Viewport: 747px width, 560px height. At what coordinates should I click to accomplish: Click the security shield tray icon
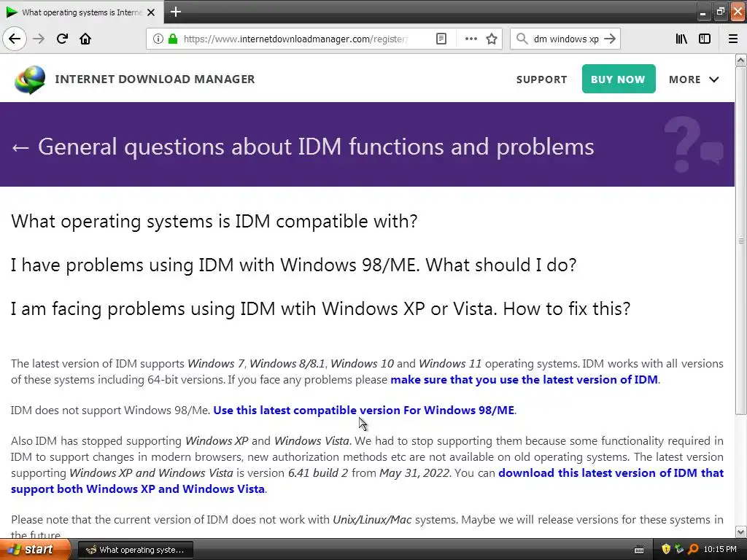point(666,549)
